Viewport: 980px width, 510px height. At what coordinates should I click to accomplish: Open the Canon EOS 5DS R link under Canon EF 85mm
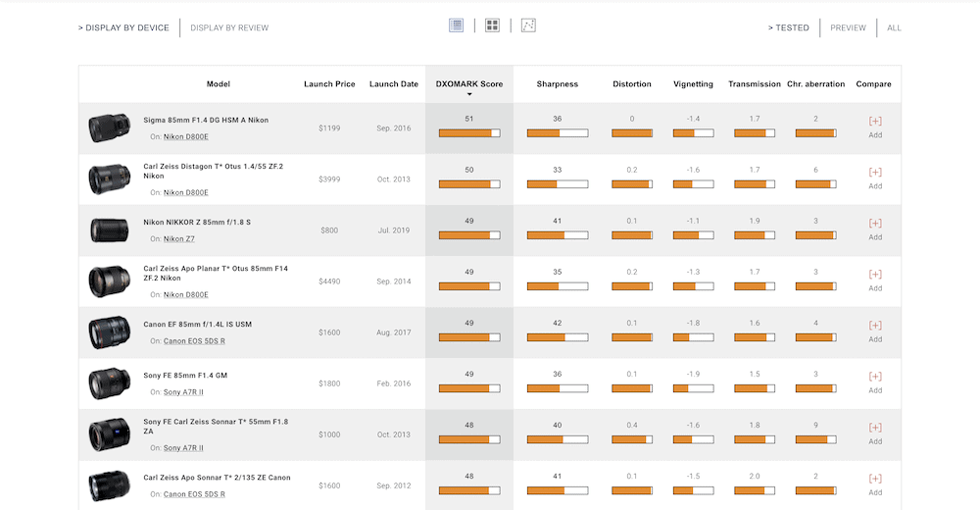[x=194, y=341]
